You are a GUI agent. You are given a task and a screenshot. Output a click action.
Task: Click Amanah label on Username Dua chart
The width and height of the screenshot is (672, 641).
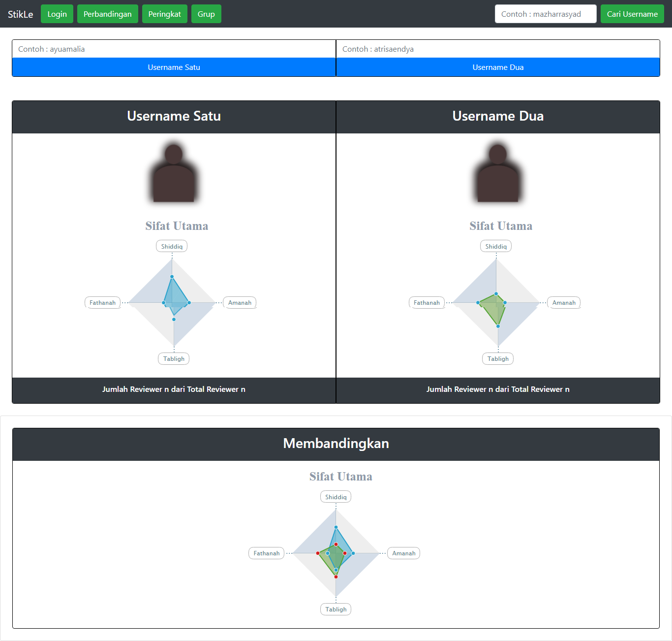564,302
